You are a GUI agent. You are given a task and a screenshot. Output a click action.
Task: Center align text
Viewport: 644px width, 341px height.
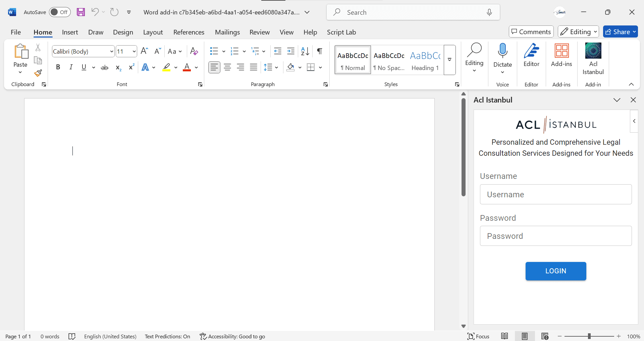click(227, 67)
